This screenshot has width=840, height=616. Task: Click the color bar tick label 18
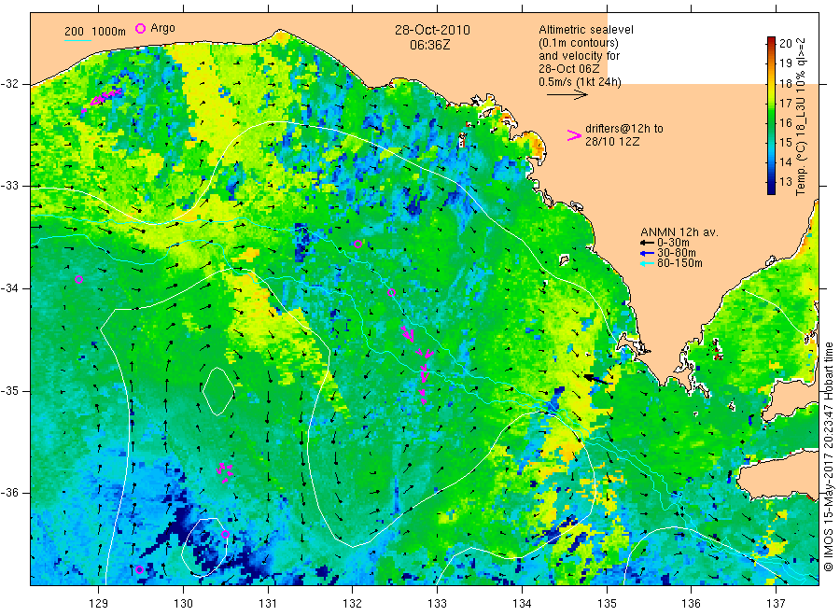click(x=785, y=83)
